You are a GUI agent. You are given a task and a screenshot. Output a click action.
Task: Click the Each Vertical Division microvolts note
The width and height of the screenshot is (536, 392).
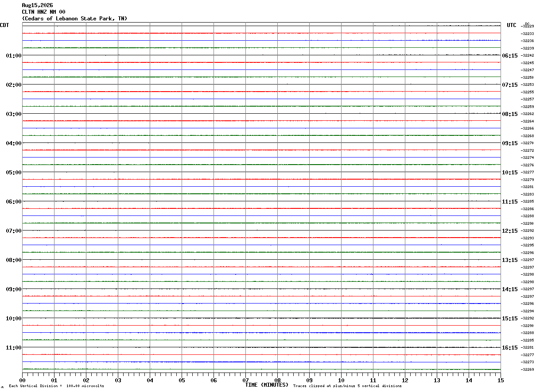[x=56, y=386]
